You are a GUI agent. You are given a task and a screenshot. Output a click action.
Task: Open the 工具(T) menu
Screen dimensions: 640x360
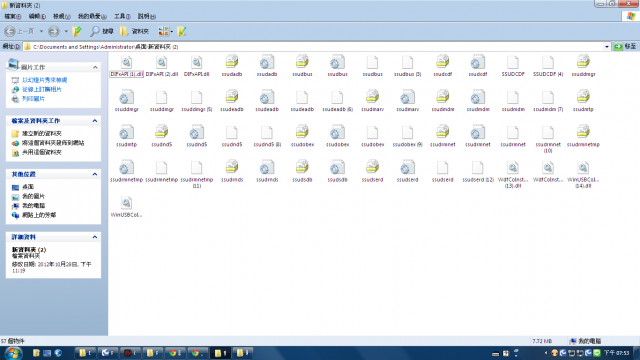pyautogui.click(x=122, y=16)
